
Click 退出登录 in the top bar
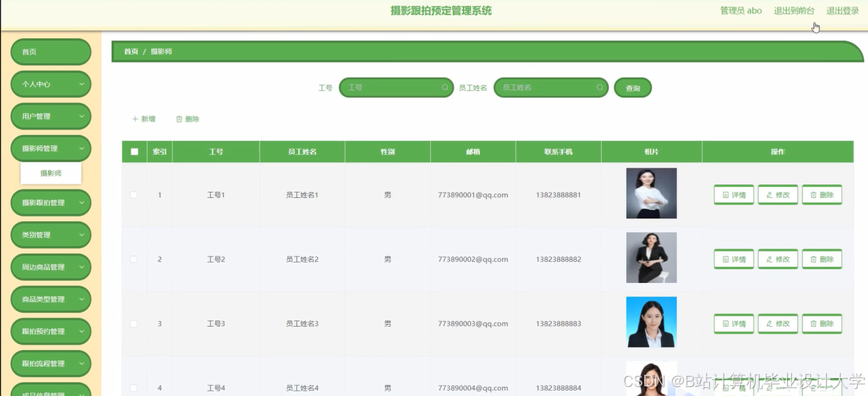click(x=843, y=11)
